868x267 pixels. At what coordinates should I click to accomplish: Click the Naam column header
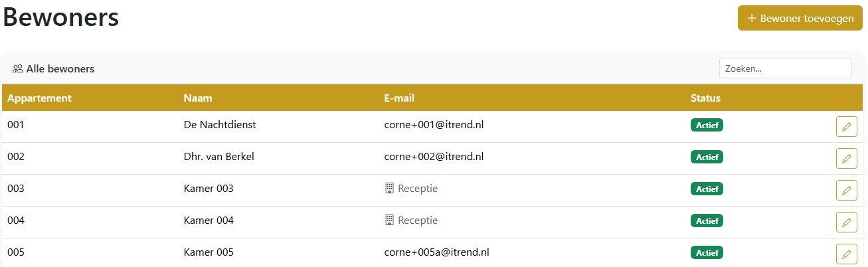(x=196, y=98)
